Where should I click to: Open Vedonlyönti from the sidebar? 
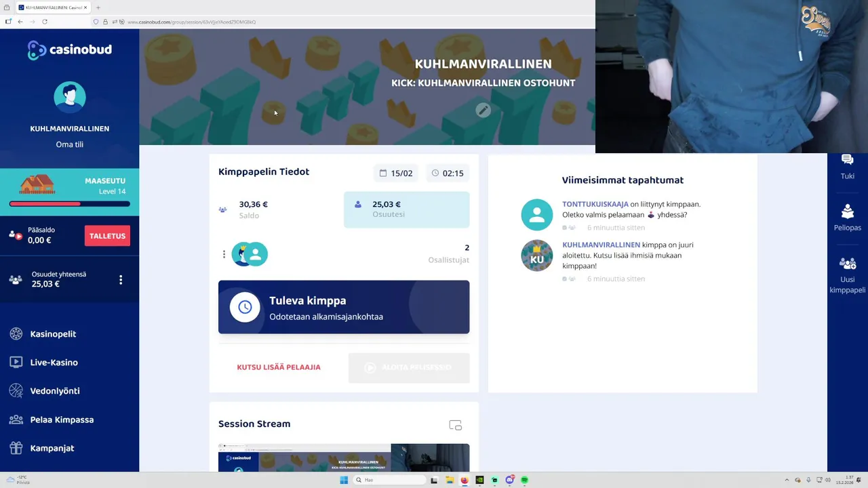click(55, 391)
